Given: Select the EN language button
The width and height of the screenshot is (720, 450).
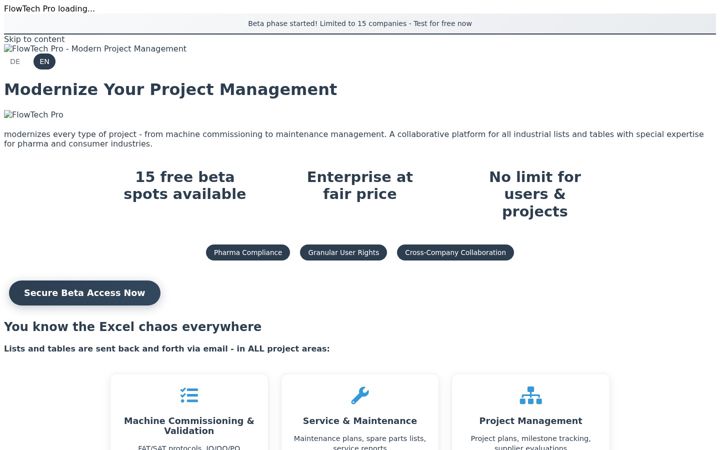Looking at the screenshot, I should (x=44, y=62).
